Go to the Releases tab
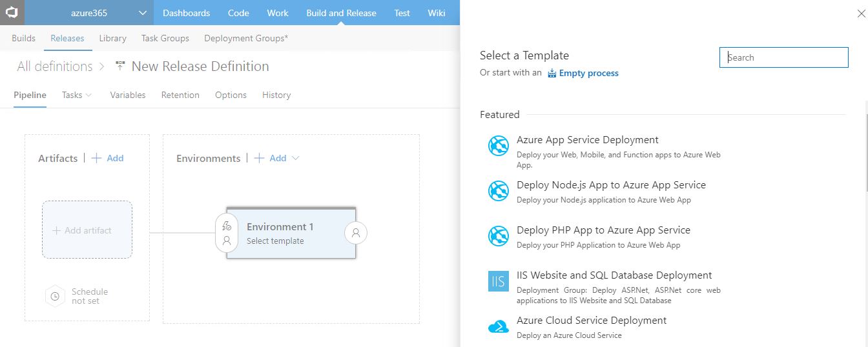The width and height of the screenshot is (868, 347). (67, 38)
